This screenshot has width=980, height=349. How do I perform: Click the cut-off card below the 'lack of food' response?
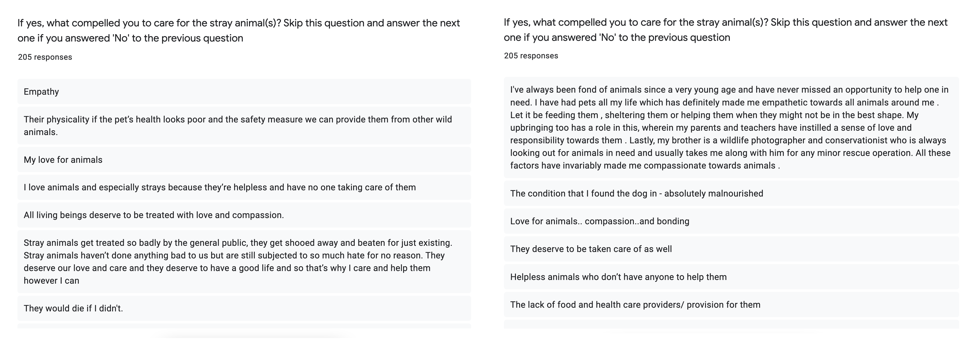click(x=731, y=324)
